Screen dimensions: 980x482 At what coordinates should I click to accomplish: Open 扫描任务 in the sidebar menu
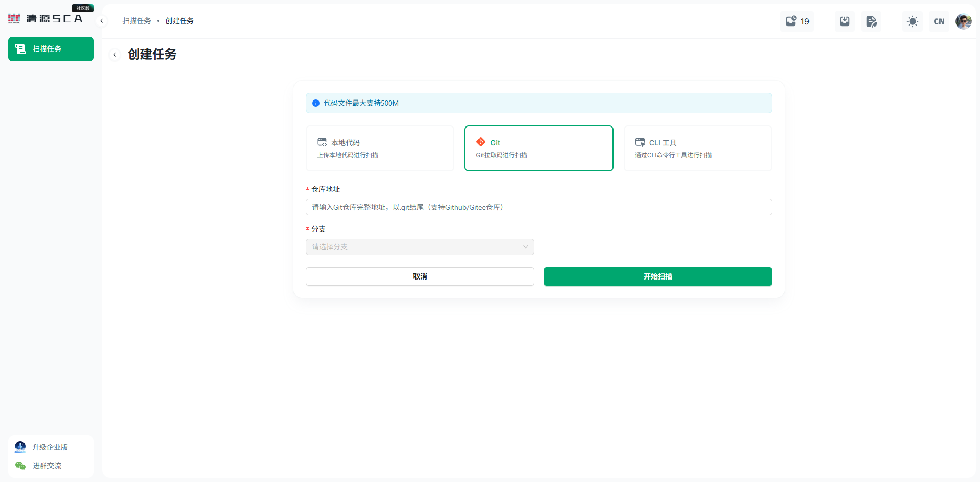click(x=51, y=49)
